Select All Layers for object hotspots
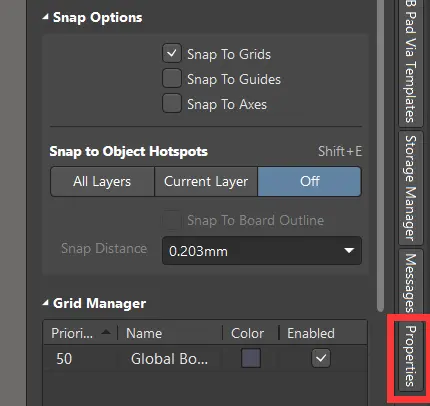This screenshot has width=430, height=406. (x=102, y=182)
